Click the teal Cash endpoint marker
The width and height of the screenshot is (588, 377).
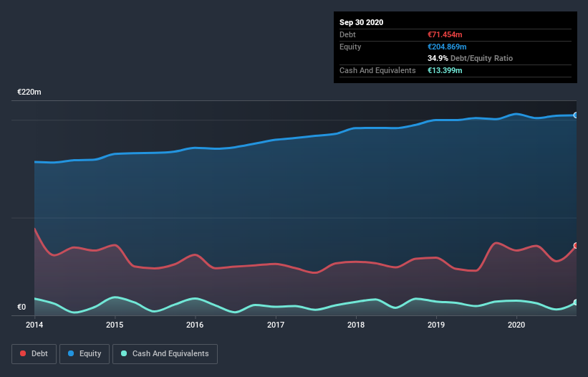pyautogui.click(x=575, y=303)
